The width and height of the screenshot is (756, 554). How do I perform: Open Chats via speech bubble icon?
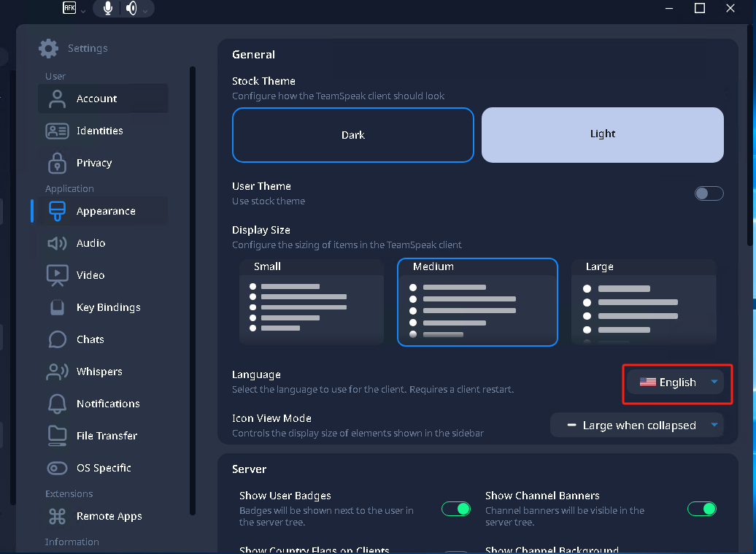[x=57, y=339]
